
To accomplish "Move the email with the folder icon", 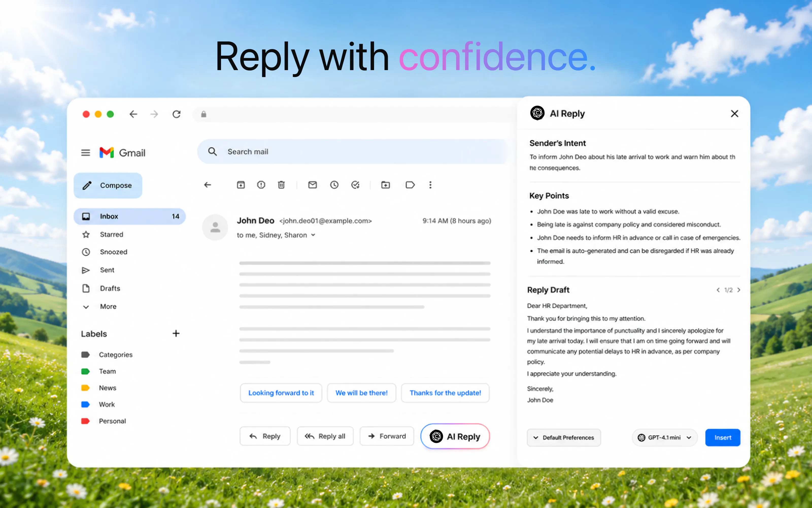I will (385, 185).
